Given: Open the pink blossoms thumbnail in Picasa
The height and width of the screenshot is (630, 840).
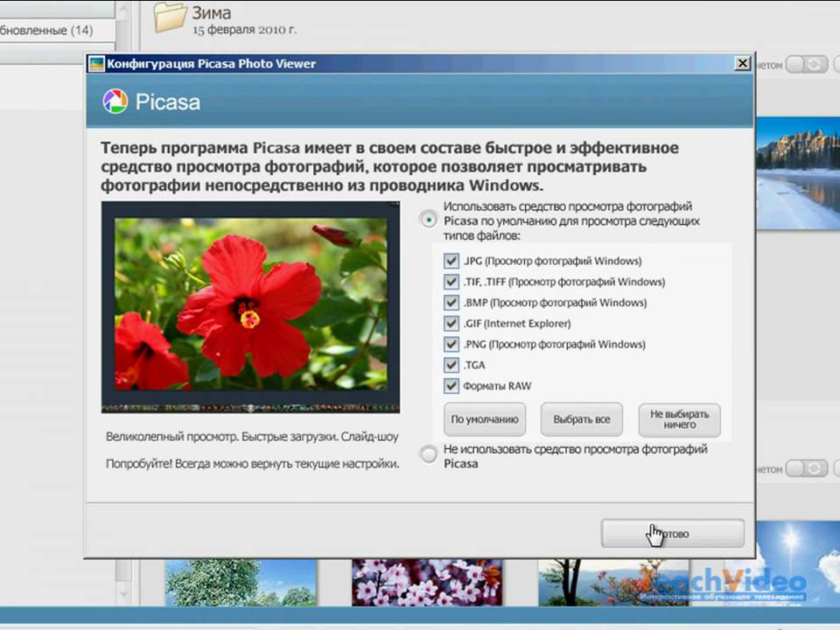Looking at the screenshot, I should (x=427, y=583).
